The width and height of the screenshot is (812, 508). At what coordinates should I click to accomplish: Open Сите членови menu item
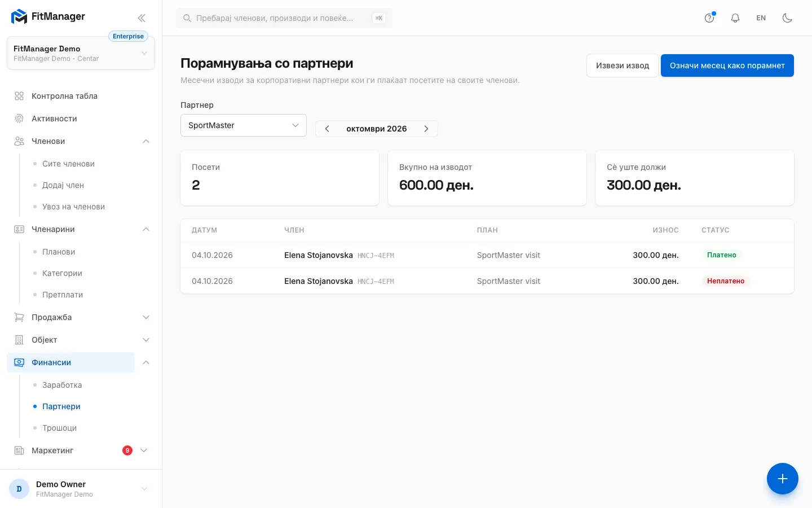[68, 164]
